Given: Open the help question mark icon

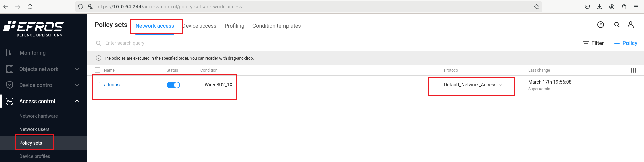Looking at the screenshot, I should 600,25.
